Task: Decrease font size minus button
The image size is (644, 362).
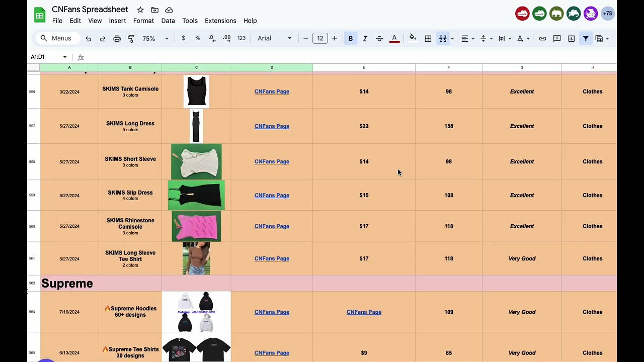Action: pos(305,39)
